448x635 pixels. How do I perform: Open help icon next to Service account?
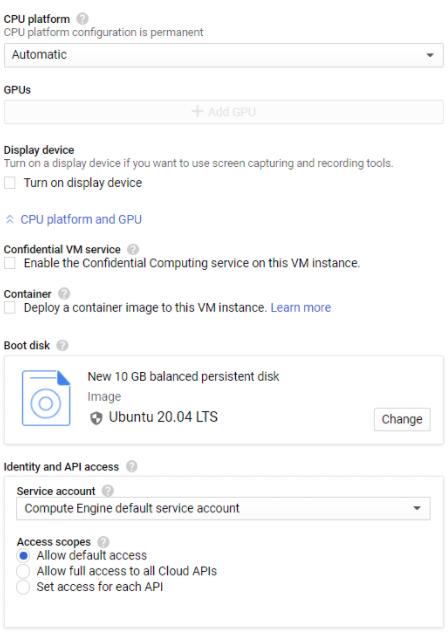pyautogui.click(x=107, y=491)
